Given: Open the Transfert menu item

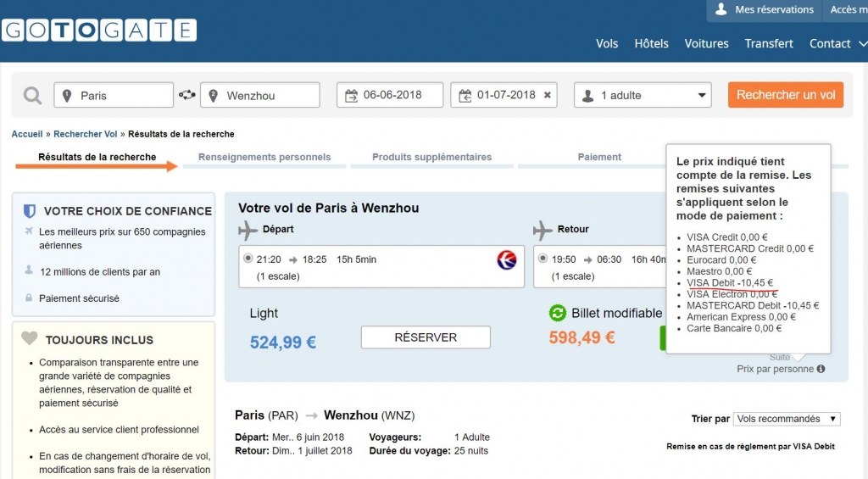Looking at the screenshot, I should 769,44.
